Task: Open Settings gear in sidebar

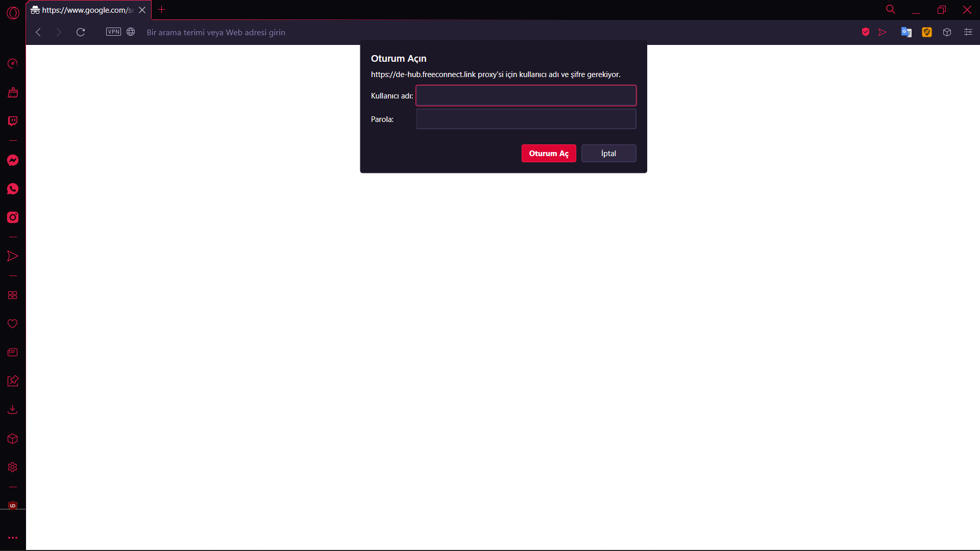Action: coord(13,467)
